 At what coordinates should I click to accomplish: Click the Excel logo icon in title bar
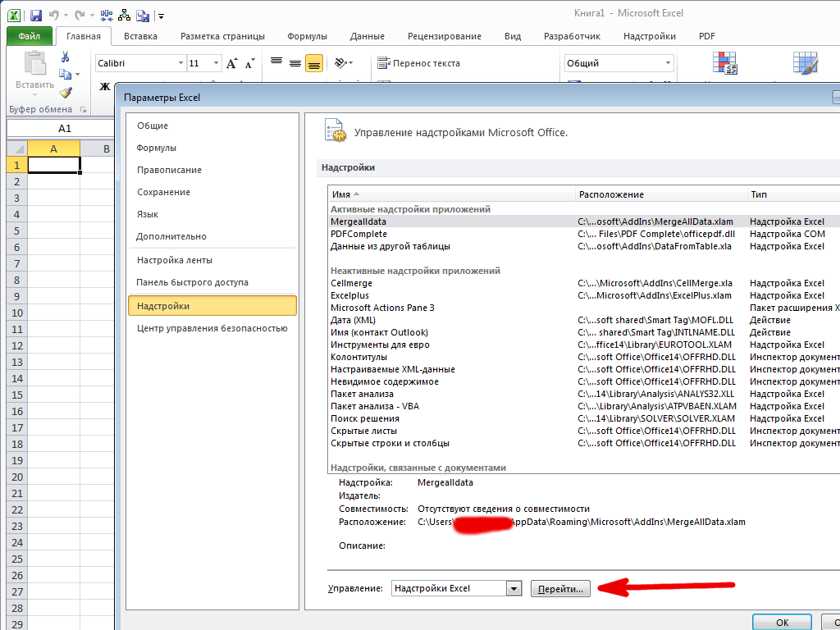[14, 16]
